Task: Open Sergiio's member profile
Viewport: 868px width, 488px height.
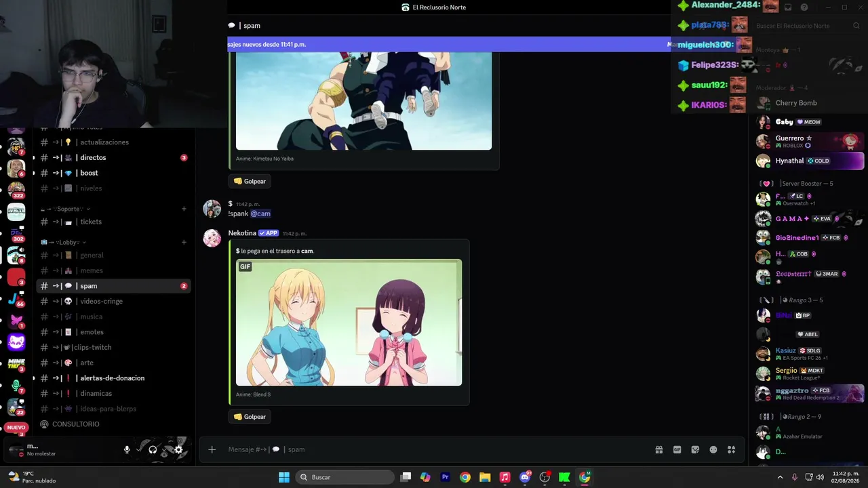Action: pyautogui.click(x=810, y=373)
